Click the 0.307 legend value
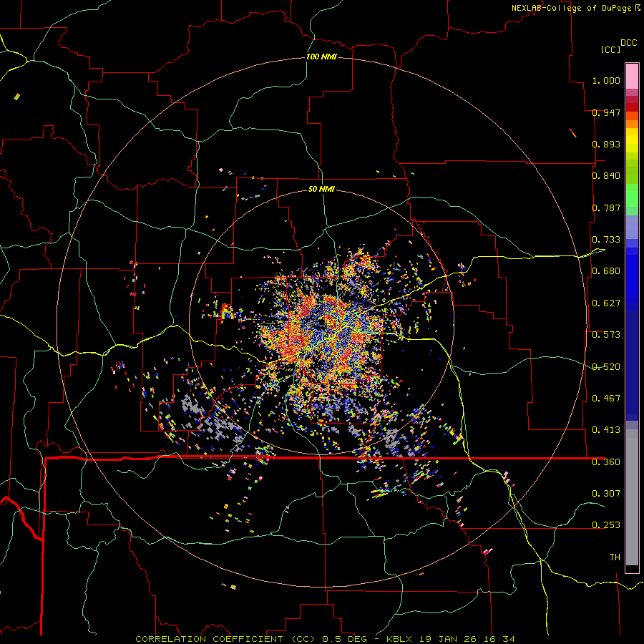The width and height of the screenshot is (644, 644). click(x=606, y=493)
